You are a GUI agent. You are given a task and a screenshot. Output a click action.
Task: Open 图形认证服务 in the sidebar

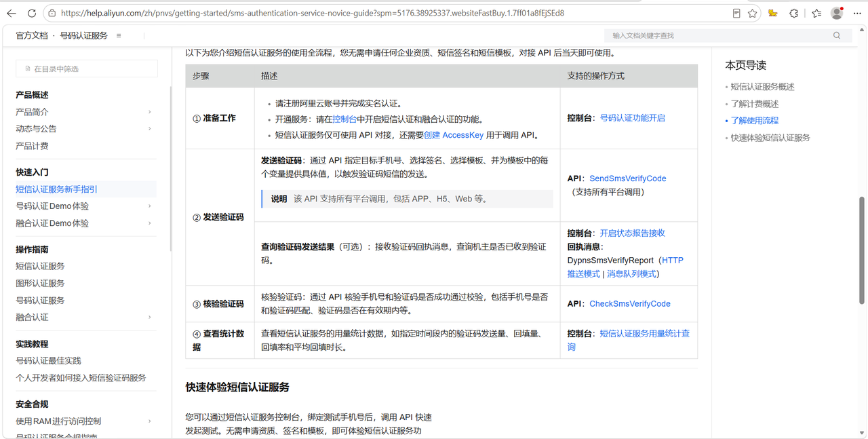[40, 283]
